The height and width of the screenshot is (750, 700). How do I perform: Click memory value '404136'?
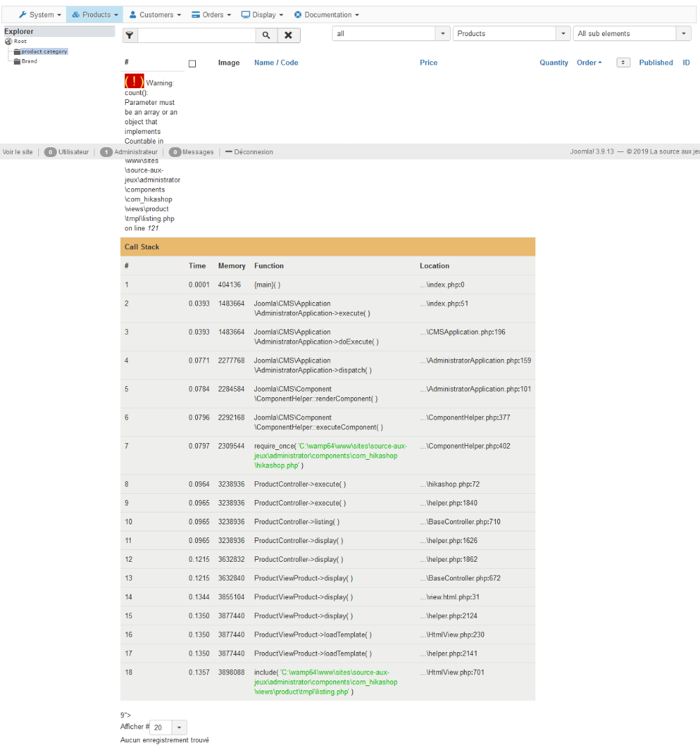[x=229, y=285]
